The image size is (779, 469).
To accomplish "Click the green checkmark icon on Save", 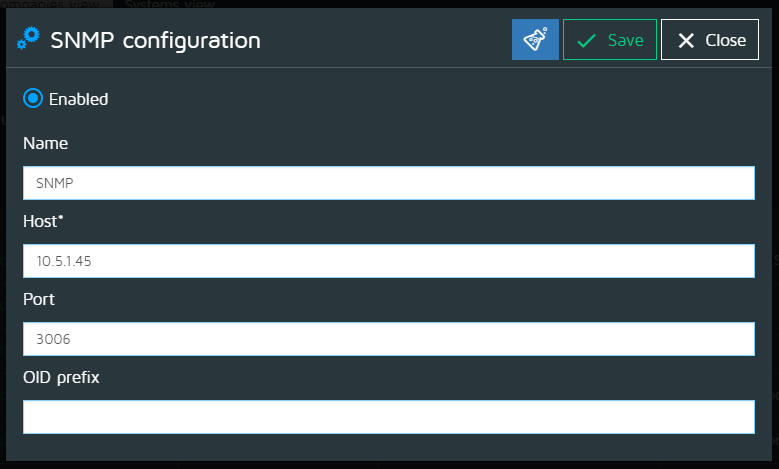I will (x=587, y=41).
